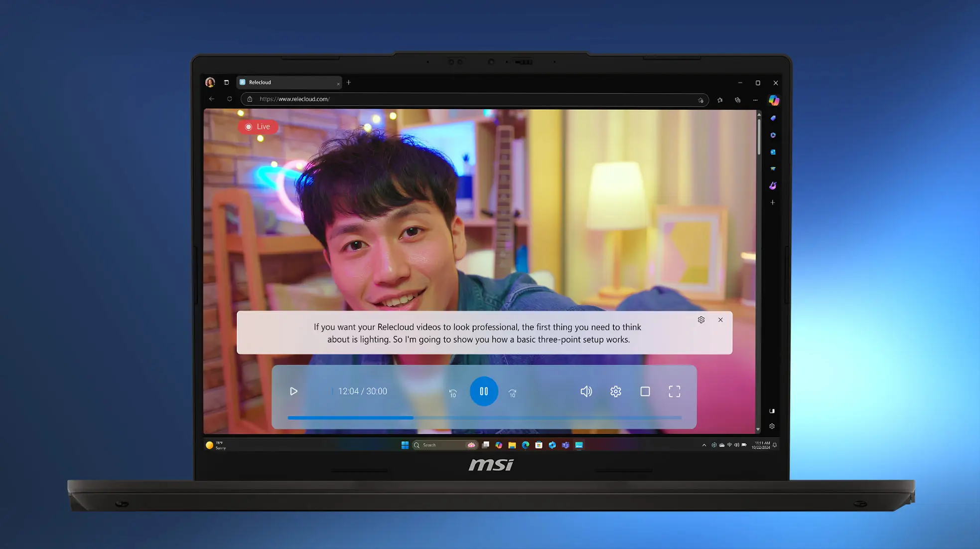The height and width of the screenshot is (549, 980).
Task: Open Copilot in the Edge toolbar
Action: [773, 100]
